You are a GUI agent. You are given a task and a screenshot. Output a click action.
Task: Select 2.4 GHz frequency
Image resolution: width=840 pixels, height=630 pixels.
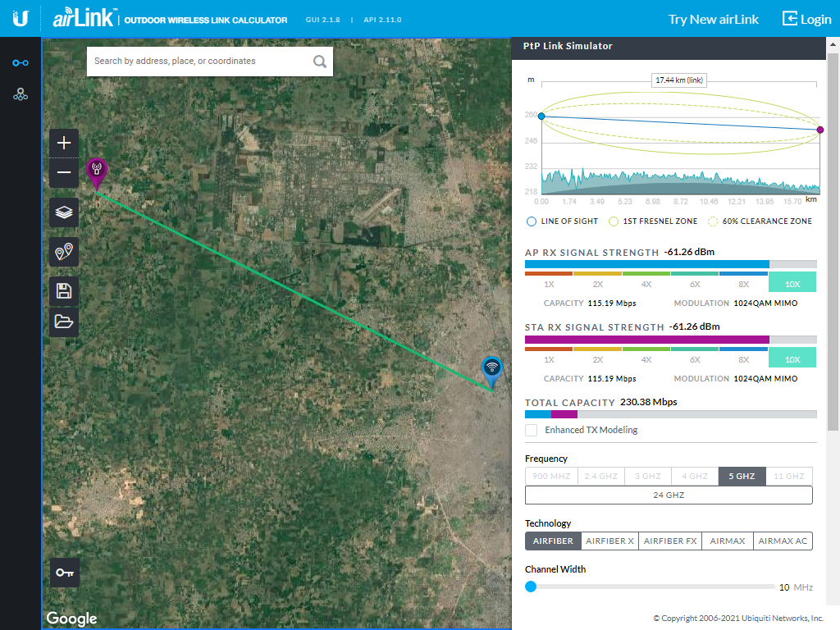pyautogui.click(x=600, y=477)
